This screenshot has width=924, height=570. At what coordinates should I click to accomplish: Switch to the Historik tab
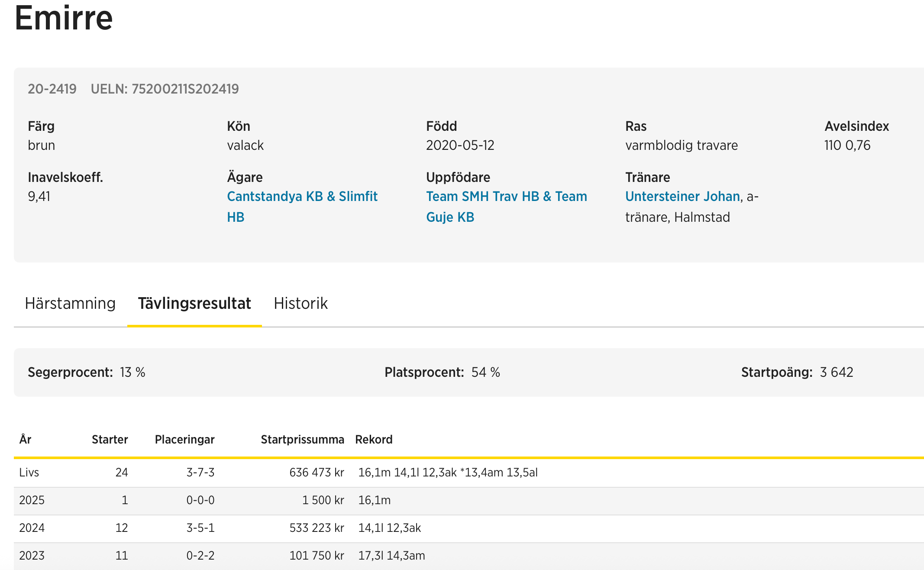(300, 304)
